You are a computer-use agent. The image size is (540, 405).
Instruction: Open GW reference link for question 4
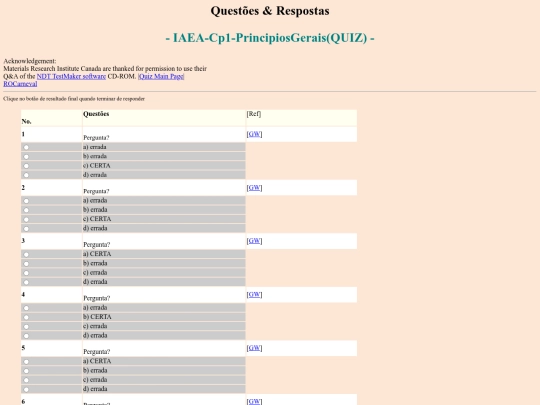[255, 294]
